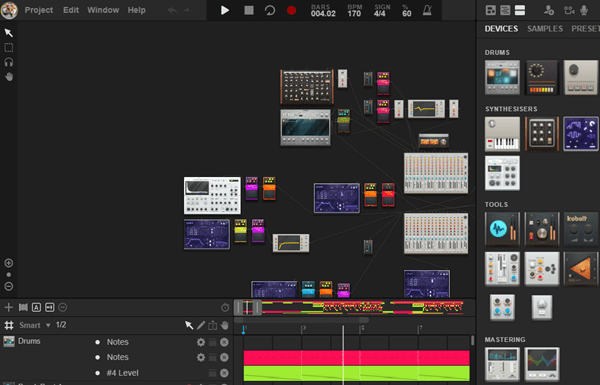Click the SIGN 4/4 time signature

(382, 11)
